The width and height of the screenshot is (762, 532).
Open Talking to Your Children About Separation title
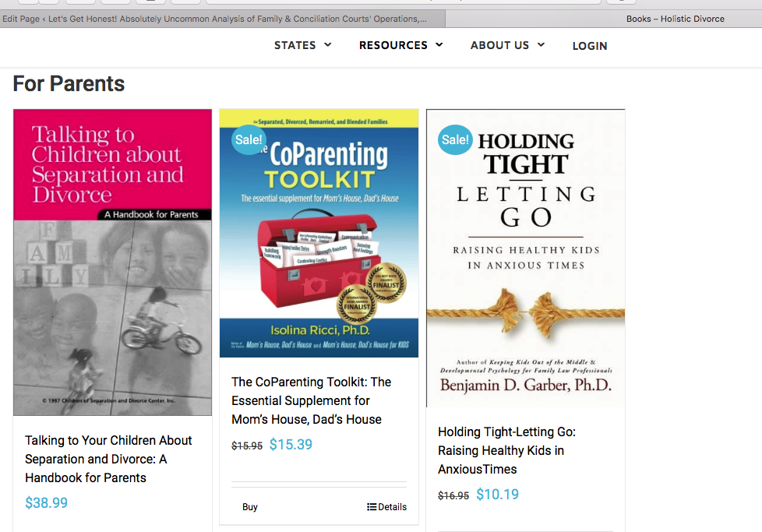[108, 459]
